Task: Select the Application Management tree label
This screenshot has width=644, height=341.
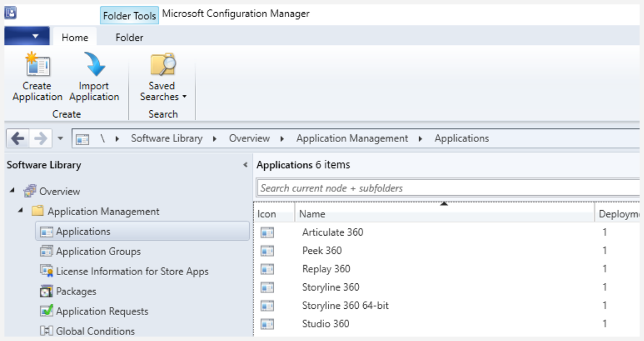Action: click(103, 211)
